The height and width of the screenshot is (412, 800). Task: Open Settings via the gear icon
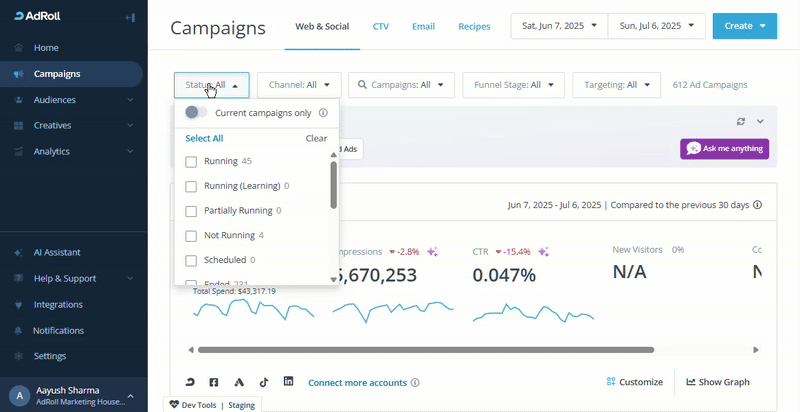point(19,356)
